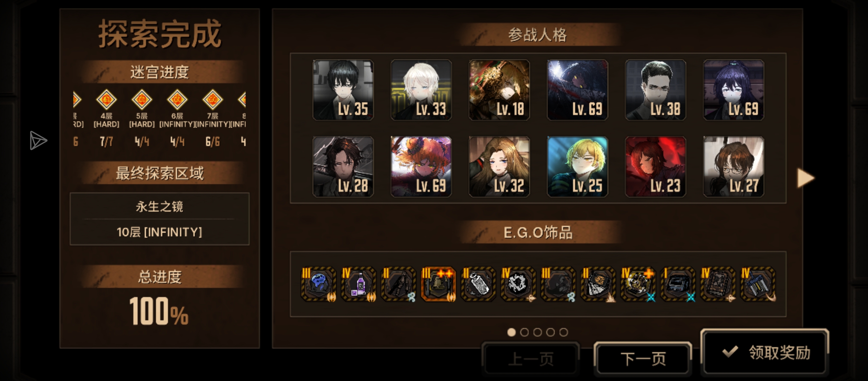Select the blue brain E.G.O gift icon
Image resolution: width=868 pixels, height=381 pixels.
pos(319,284)
